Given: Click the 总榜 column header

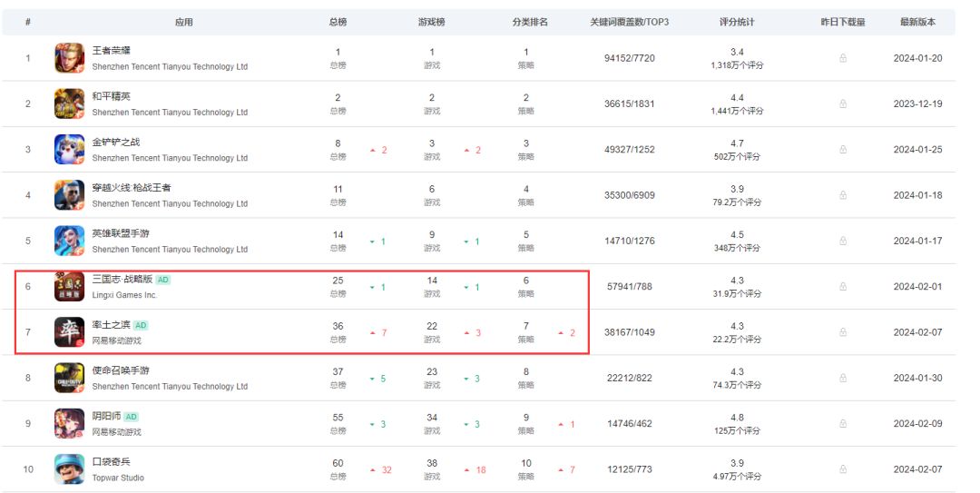Looking at the screenshot, I should tap(338, 22).
